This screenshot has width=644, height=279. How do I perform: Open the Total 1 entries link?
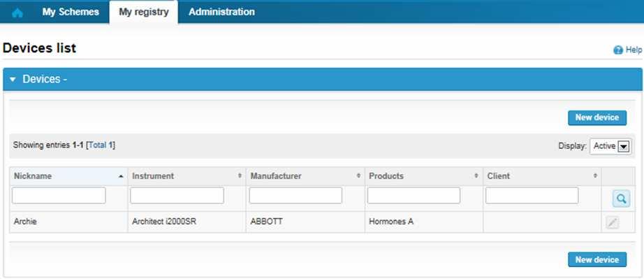point(101,145)
